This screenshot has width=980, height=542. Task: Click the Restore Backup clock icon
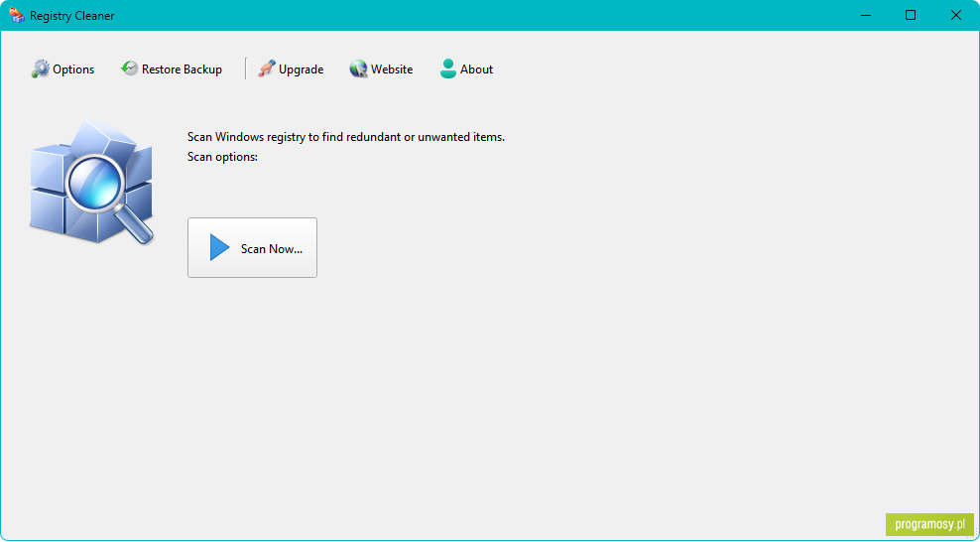129,68
